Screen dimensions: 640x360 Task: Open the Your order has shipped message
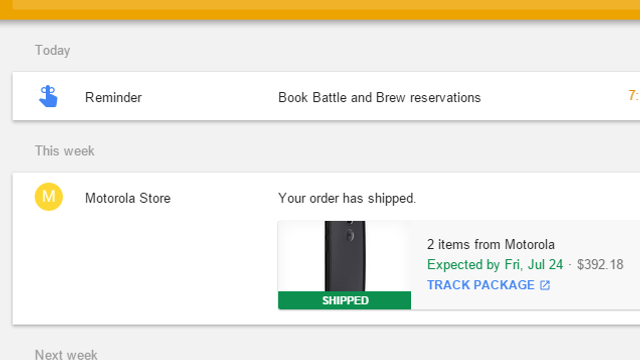point(347,198)
